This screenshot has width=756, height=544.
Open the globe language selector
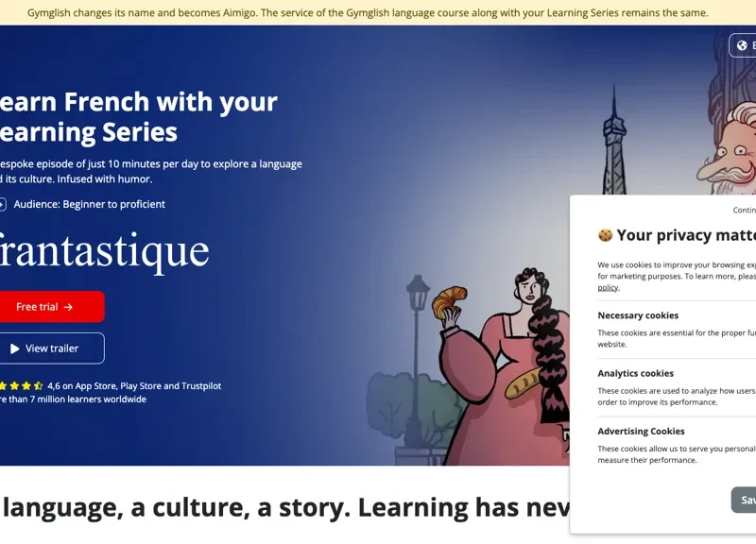[743, 45]
